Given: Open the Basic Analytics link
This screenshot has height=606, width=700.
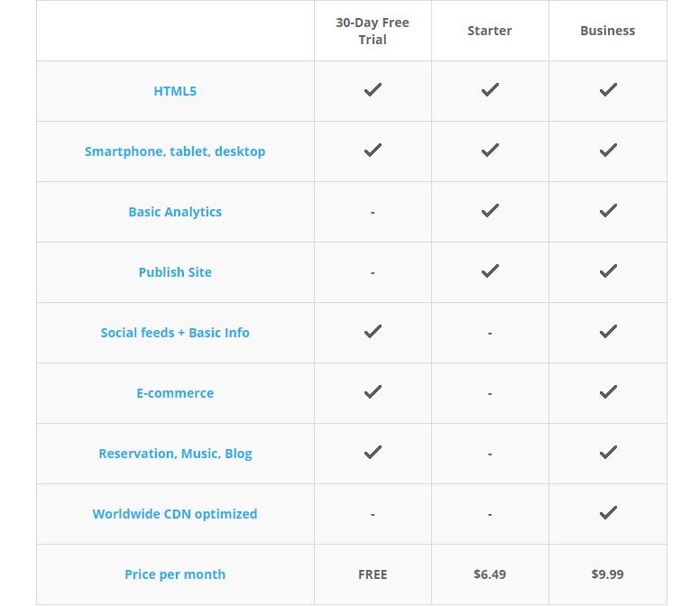Looking at the screenshot, I should point(175,212).
